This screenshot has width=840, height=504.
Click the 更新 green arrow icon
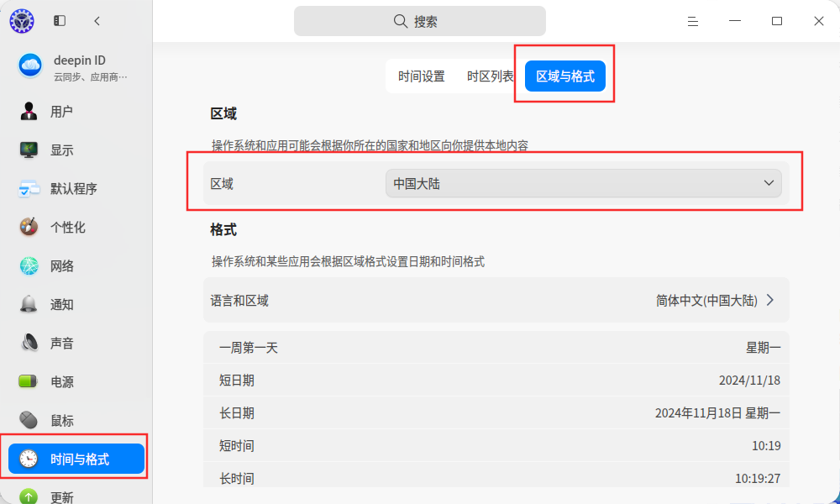pyautogui.click(x=29, y=496)
